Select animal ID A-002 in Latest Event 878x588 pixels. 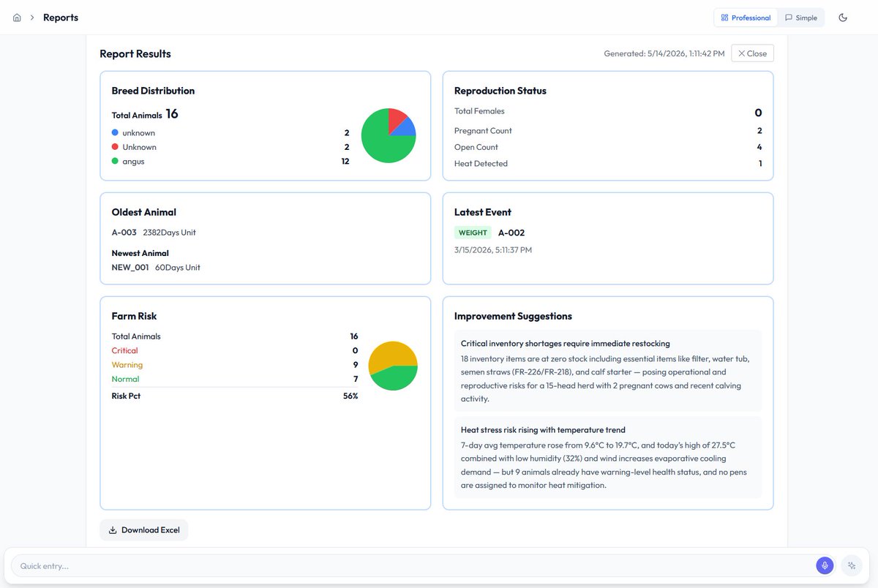(511, 233)
